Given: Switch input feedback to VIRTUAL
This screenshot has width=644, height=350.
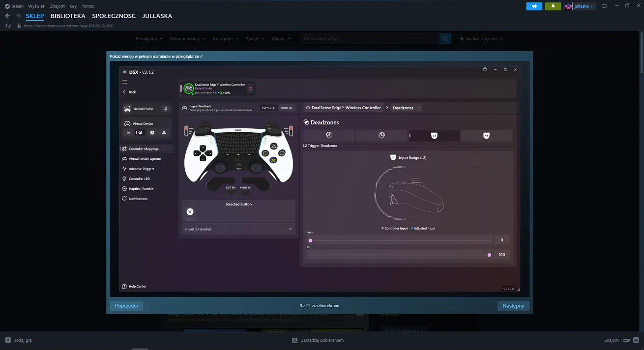Looking at the screenshot, I should pyautogui.click(x=287, y=108).
